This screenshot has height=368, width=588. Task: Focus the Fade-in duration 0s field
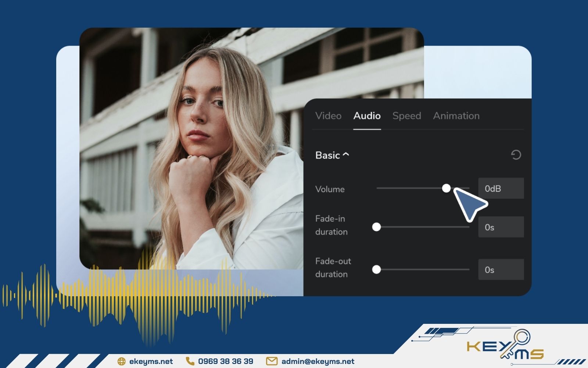pyautogui.click(x=501, y=227)
